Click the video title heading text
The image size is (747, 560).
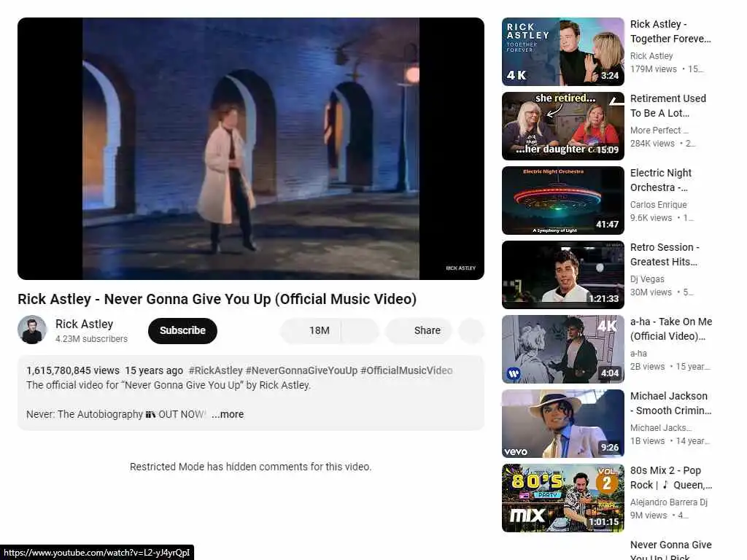[217, 299]
